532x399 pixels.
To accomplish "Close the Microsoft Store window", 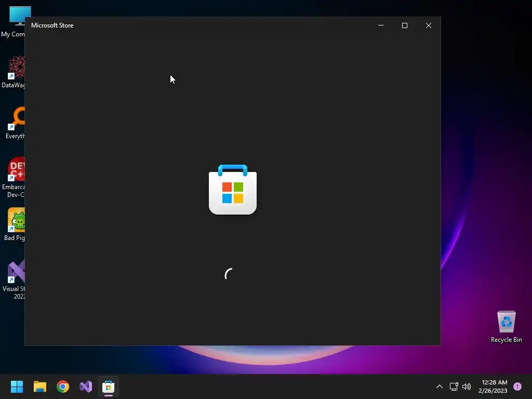I will click(429, 25).
